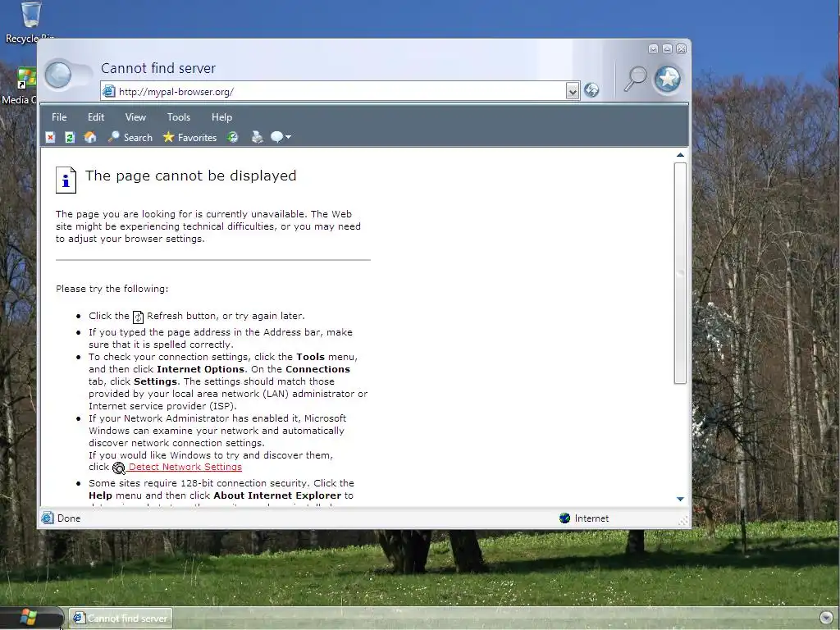Click 'Please try the following:' text
The height and width of the screenshot is (630, 840).
click(112, 289)
